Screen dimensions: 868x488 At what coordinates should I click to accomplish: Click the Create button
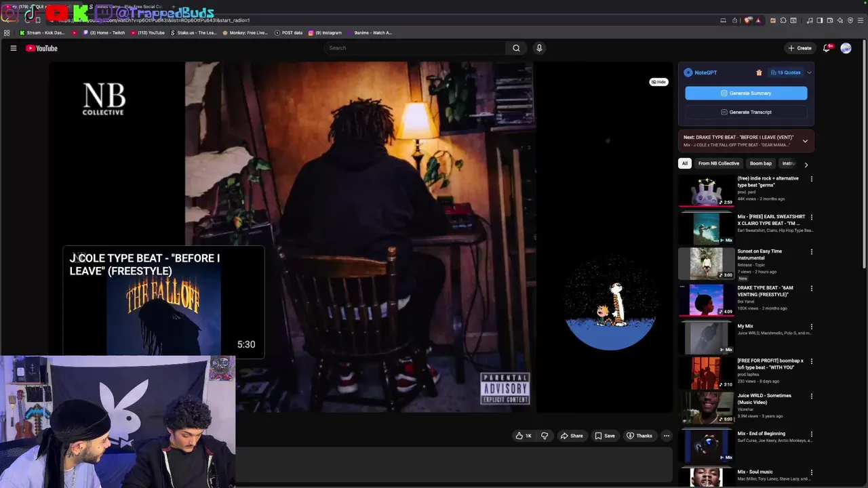[800, 48]
